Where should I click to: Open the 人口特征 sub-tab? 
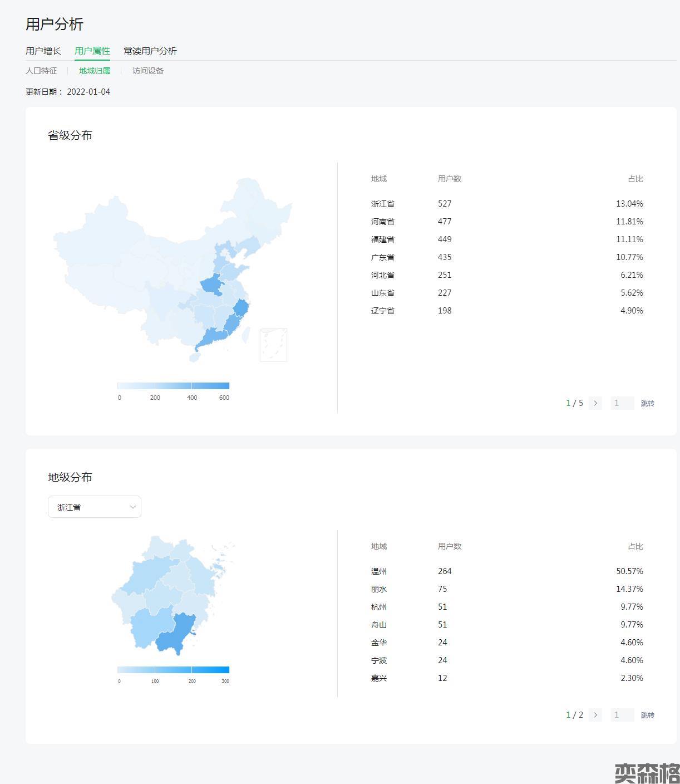click(41, 71)
